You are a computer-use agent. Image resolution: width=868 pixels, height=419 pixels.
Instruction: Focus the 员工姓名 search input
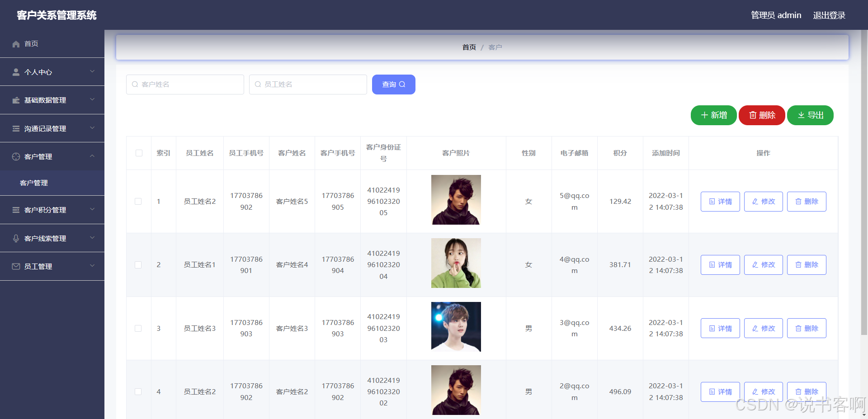(308, 85)
